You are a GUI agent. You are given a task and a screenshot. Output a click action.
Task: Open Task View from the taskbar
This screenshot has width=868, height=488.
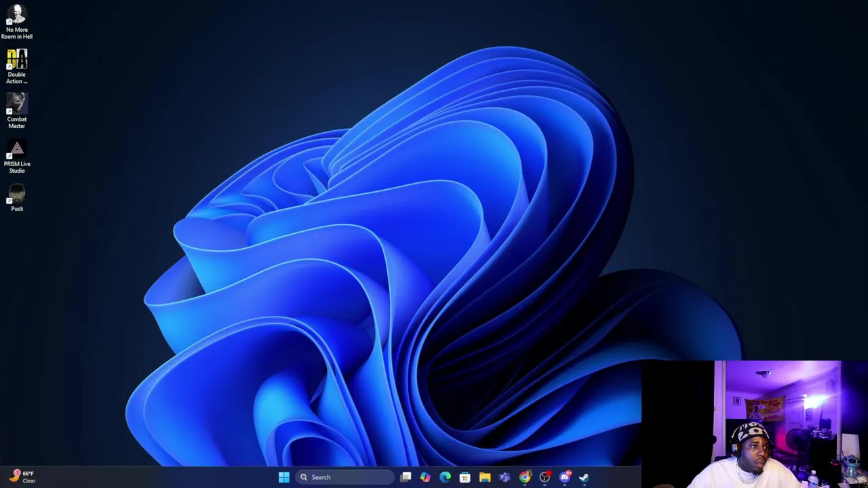[406, 477]
